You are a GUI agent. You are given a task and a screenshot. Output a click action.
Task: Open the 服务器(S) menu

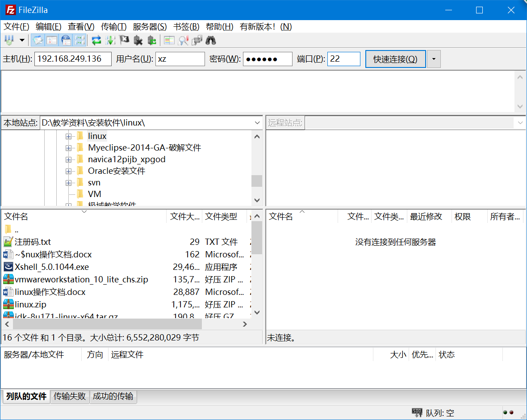150,26
